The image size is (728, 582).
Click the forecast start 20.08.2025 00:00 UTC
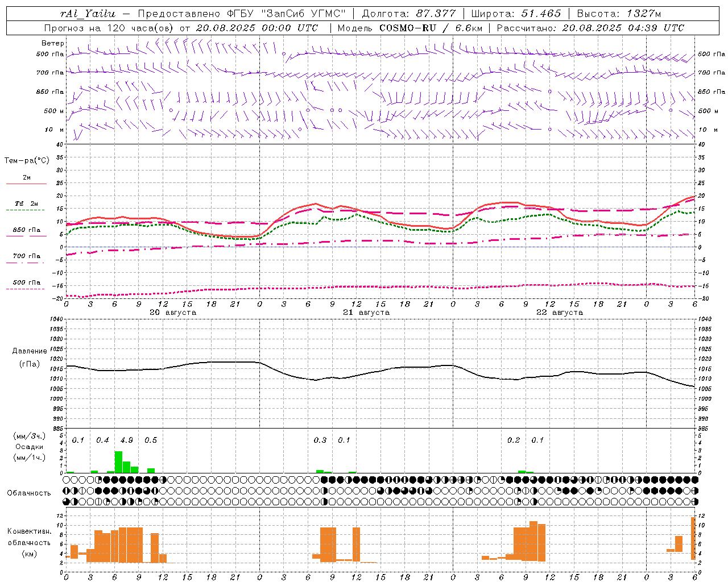(x=257, y=28)
